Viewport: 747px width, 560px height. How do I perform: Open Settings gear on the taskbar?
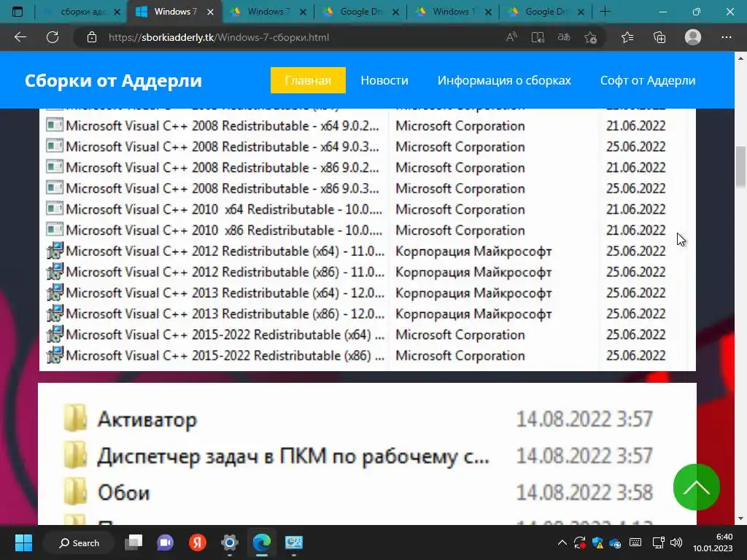230,542
